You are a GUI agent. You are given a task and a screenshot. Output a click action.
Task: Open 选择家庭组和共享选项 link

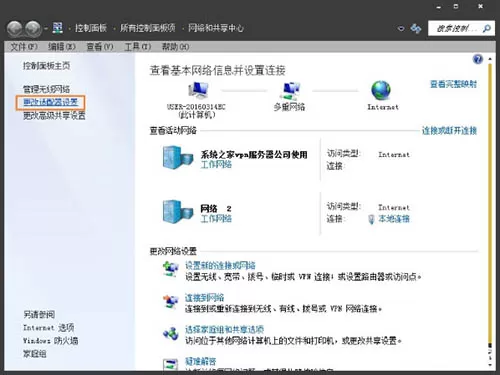pos(224,329)
